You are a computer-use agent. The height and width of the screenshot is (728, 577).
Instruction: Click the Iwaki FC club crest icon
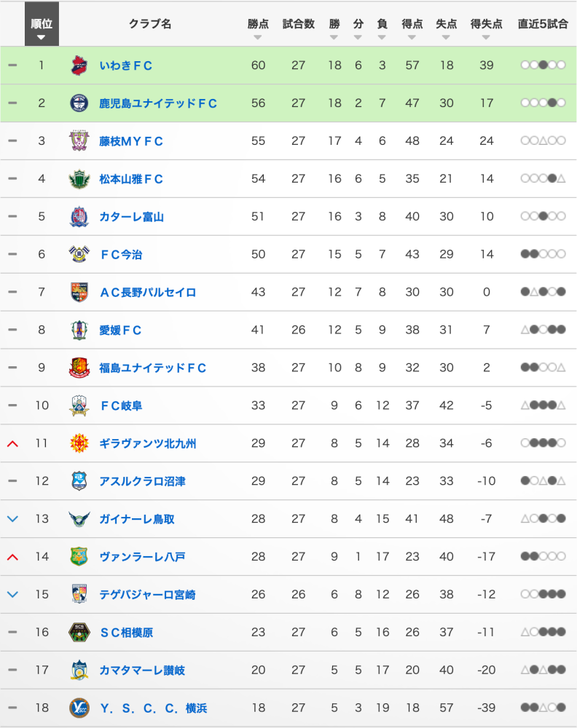tap(79, 66)
